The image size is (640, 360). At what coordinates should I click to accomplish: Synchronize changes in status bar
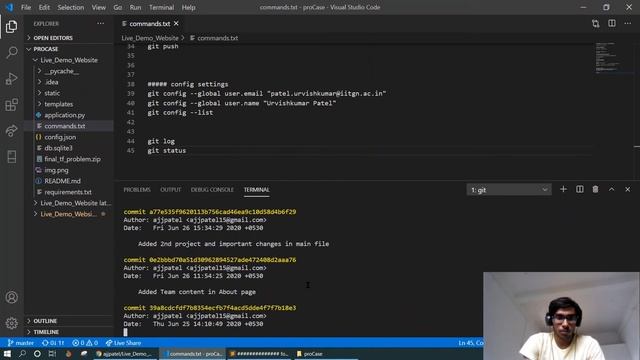pos(53,343)
